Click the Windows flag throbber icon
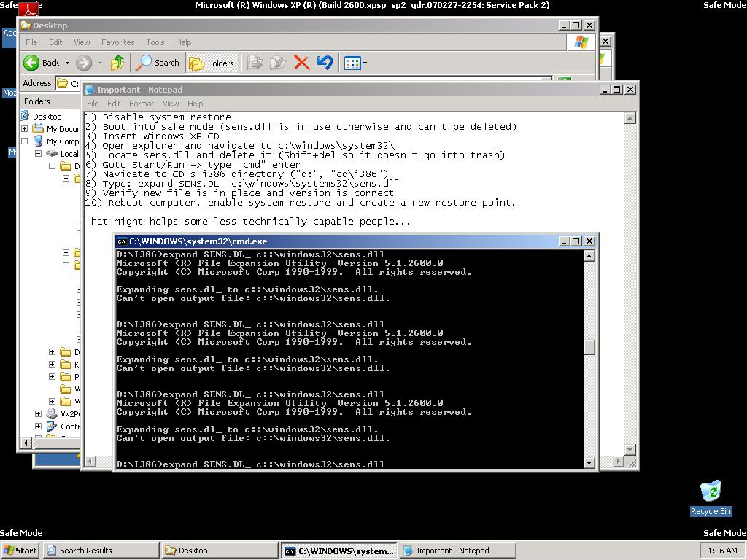 pyautogui.click(x=581, y=42)
